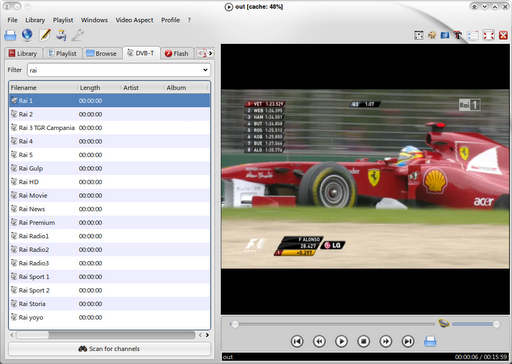Image resolution: width=512 pixels, height=364 pixels.
Task: Click the volume slider handle
Action: pyautogui.click(x=496, y=324)
